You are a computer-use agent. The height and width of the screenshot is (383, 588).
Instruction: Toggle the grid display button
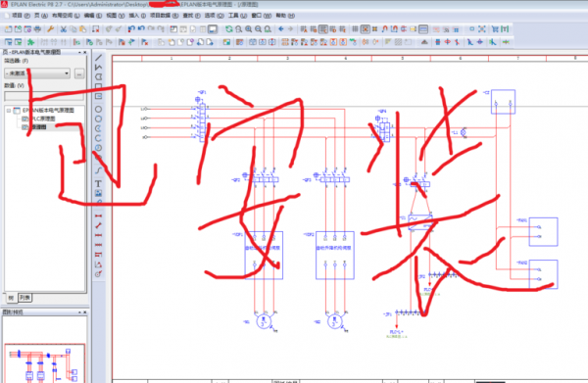point(355,28)
